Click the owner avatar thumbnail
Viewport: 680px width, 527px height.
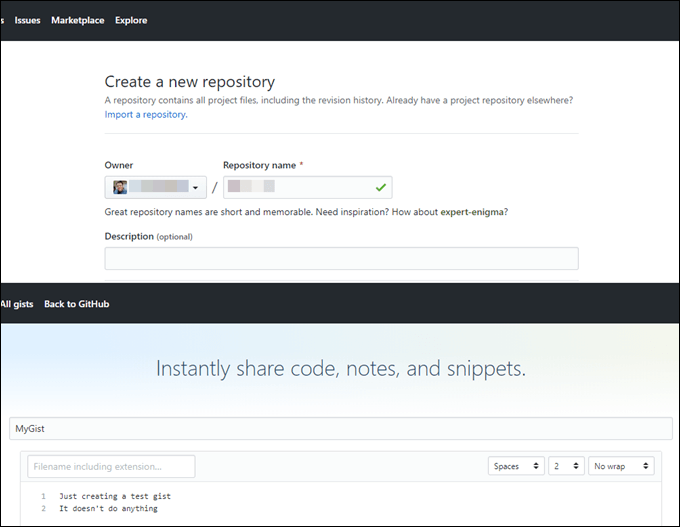tap(120, 187)
